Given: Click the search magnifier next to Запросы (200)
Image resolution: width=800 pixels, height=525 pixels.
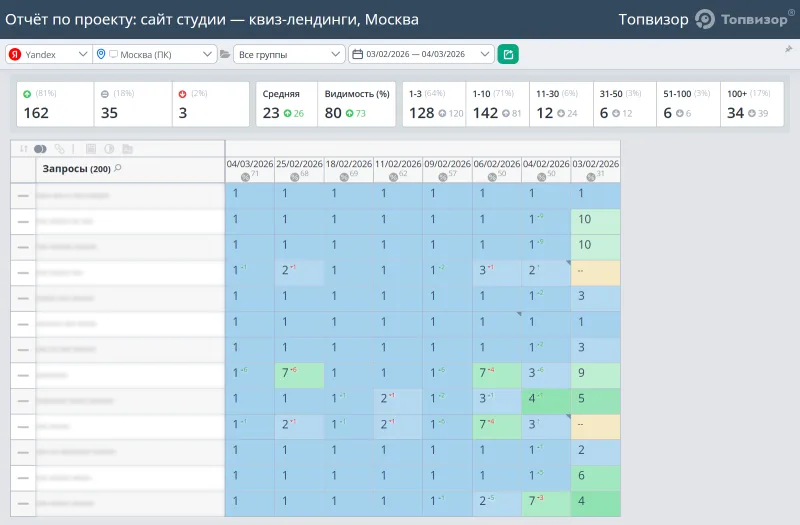Looking at the screenshot, I should (x=118, y=168).
